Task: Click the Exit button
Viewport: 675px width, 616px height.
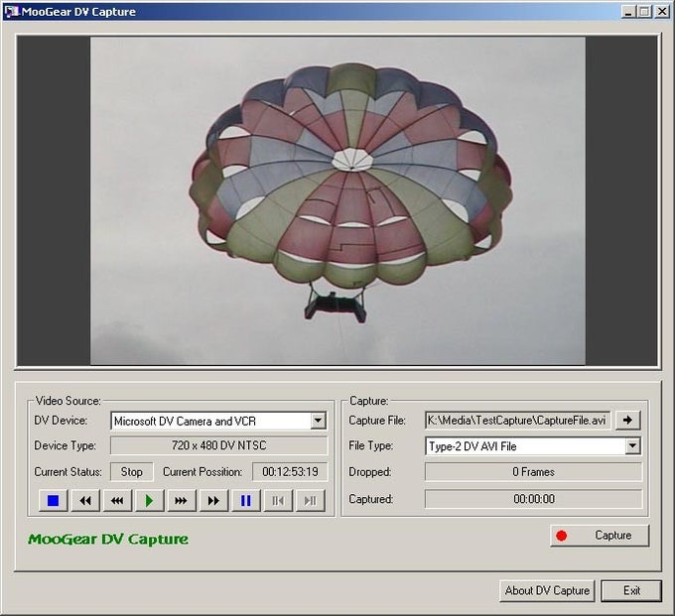Action: tap(631, 590)
